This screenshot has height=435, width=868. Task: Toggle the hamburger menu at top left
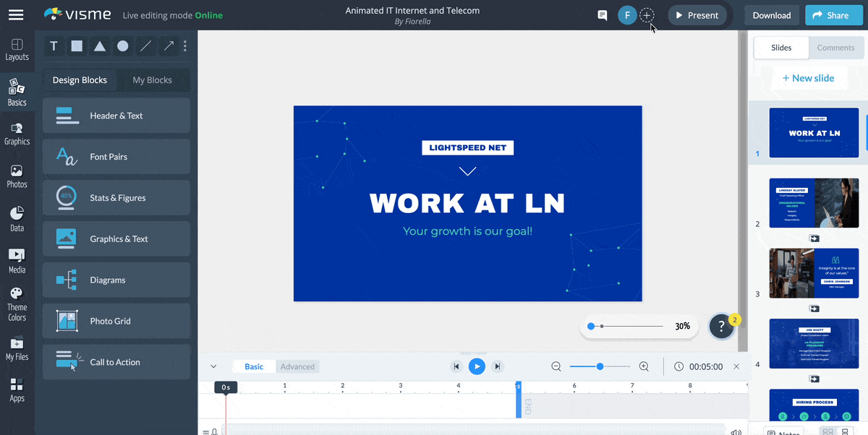(x=16, y=14)
